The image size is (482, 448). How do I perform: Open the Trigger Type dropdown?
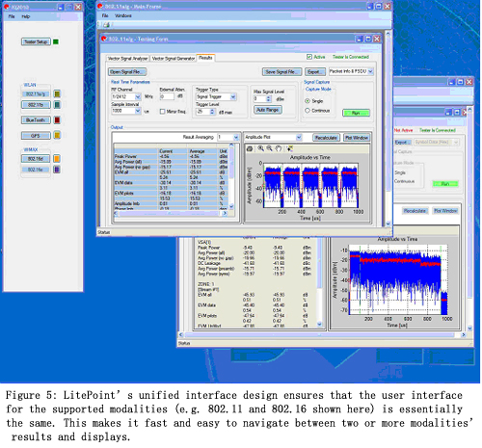click(233, 96)
